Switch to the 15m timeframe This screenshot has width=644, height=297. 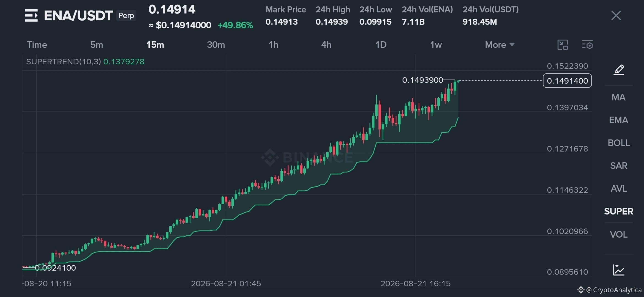click(155, 45)
